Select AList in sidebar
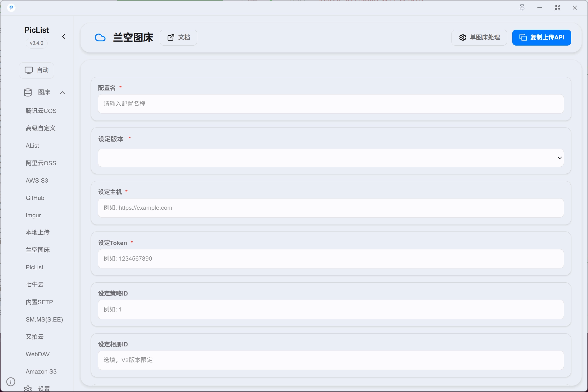Viewport: 588px width, 392px height. click(x=32, y=145)
